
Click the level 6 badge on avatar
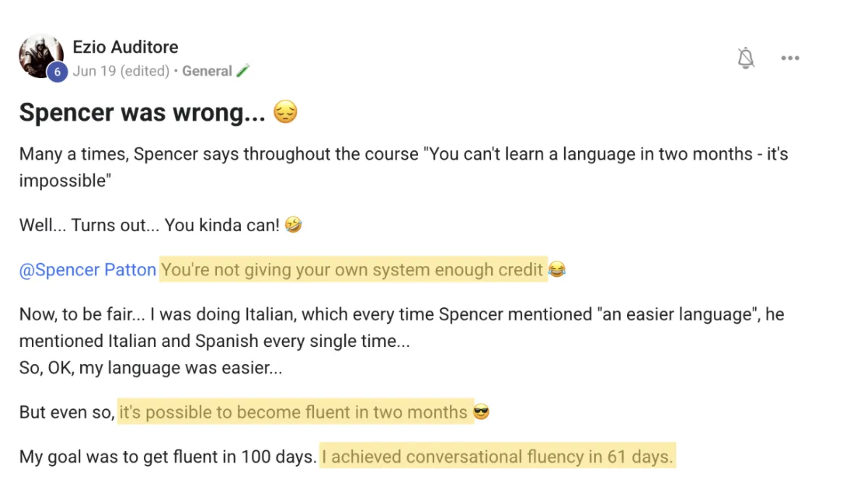point(57,72)
